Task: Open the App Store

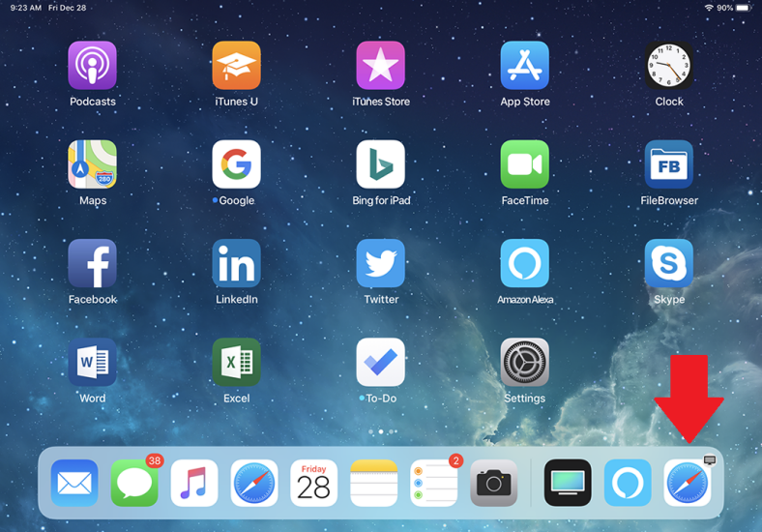Action: pyautogui.click(x=525, y=66)
